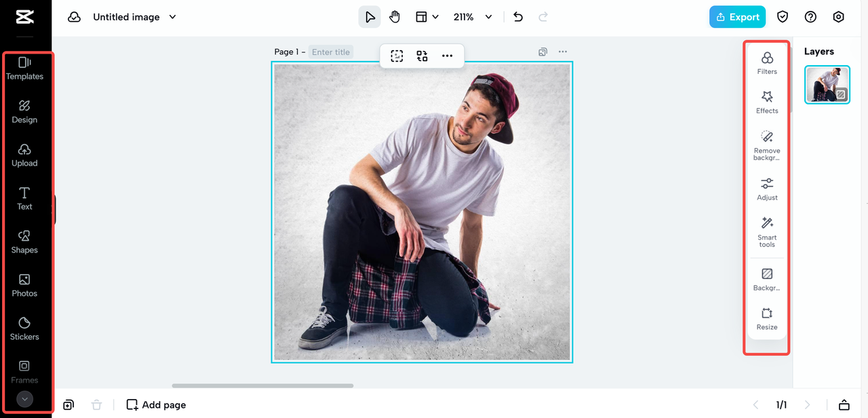Click the Export button

click(x=737, y=17)
